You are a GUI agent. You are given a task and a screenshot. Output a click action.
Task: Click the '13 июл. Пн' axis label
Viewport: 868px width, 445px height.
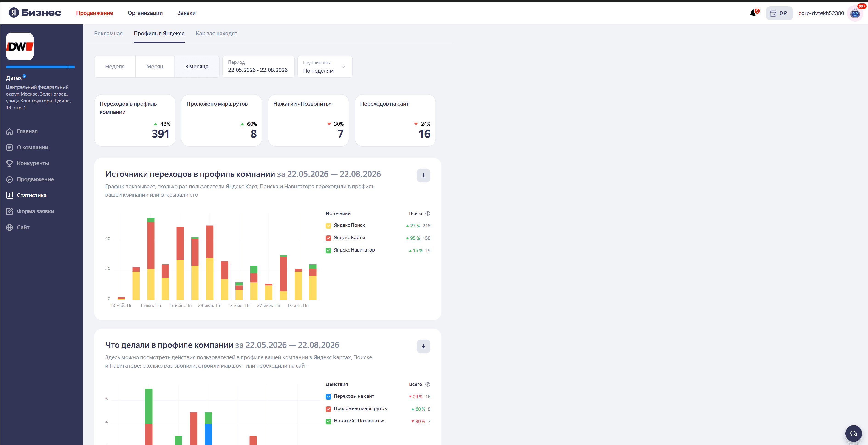click(x=239, y=305)
